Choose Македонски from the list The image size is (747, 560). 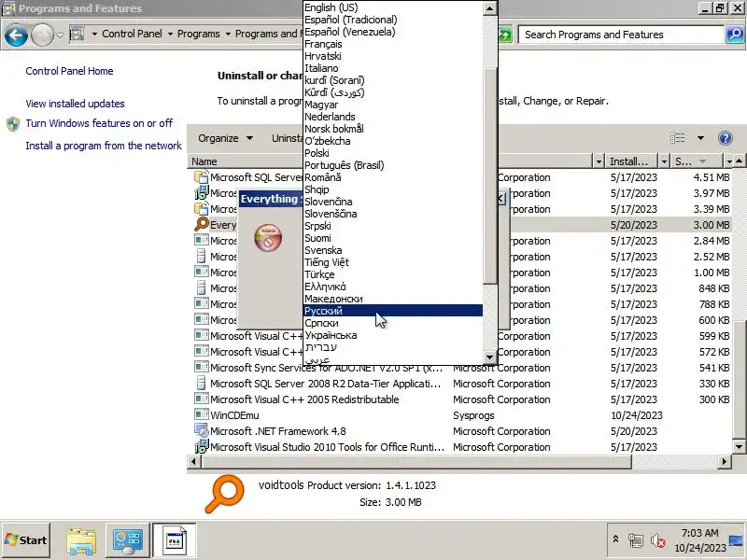(x=393, y=299)
